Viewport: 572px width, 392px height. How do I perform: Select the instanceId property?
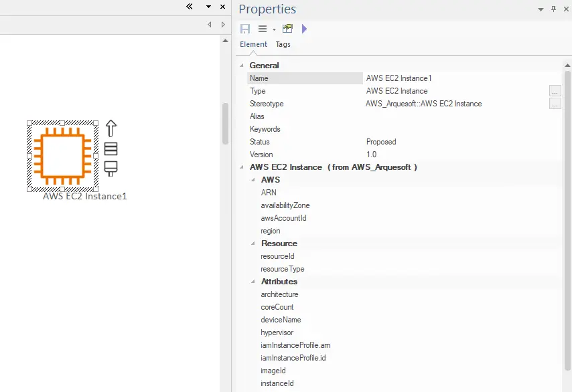(x=277, y=383)
